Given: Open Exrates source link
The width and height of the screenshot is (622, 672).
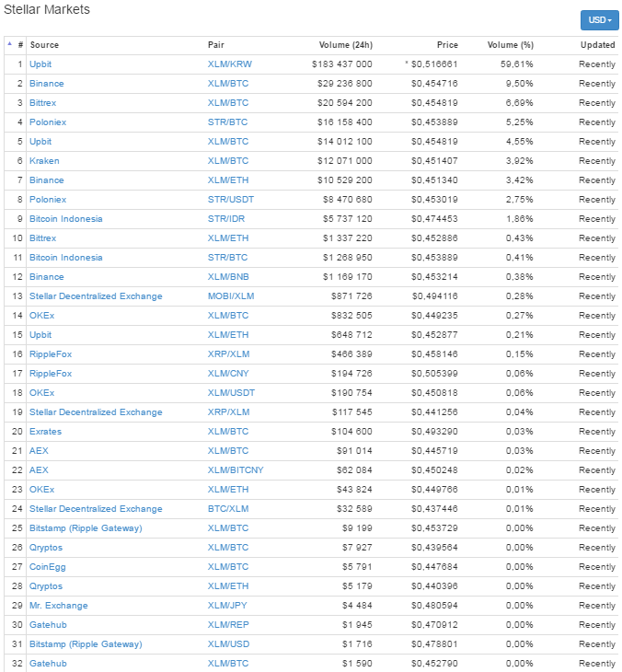Looking at the screenshot, I should pyautogui.click(x=45, y=431).
